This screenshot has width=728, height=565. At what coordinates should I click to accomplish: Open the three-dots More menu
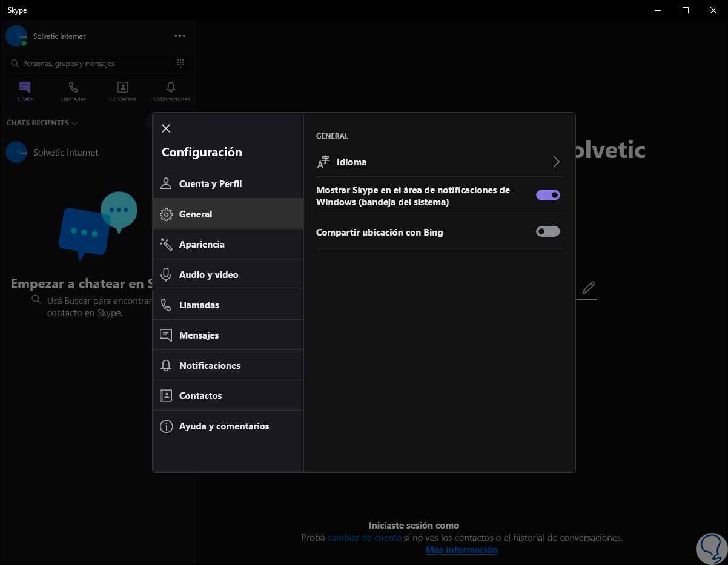180,36
